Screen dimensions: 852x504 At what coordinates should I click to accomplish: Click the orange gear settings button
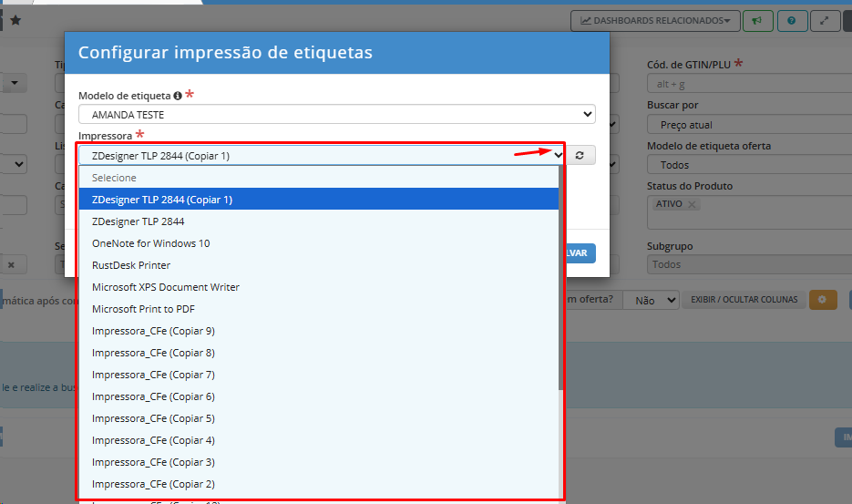[823, 300]
